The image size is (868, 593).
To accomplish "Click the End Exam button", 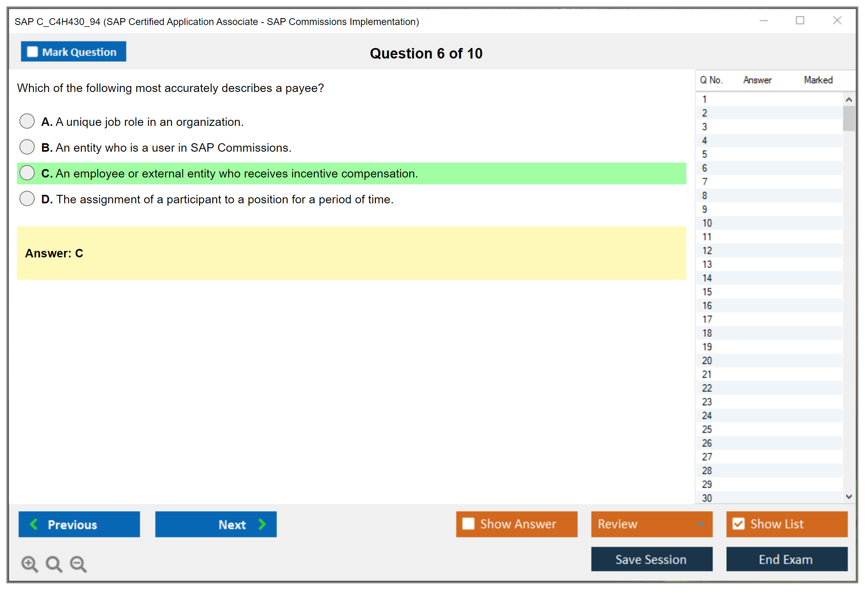I will (786, 559).
